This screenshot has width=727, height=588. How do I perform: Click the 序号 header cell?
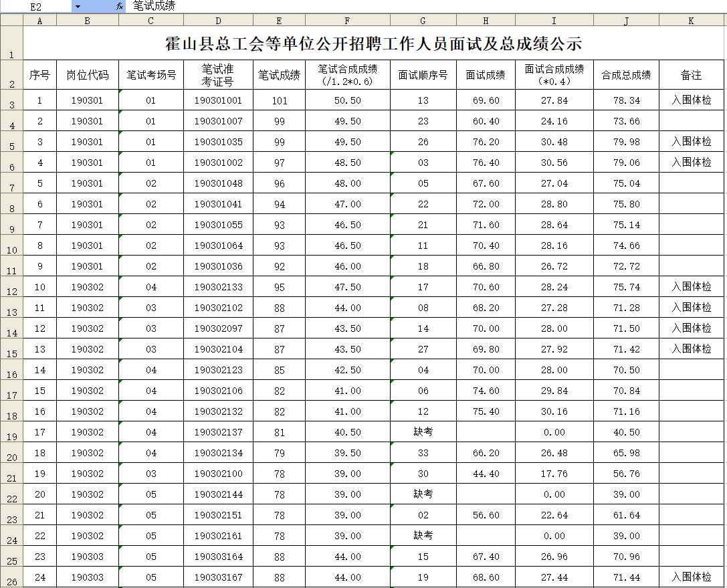point(40,75)
